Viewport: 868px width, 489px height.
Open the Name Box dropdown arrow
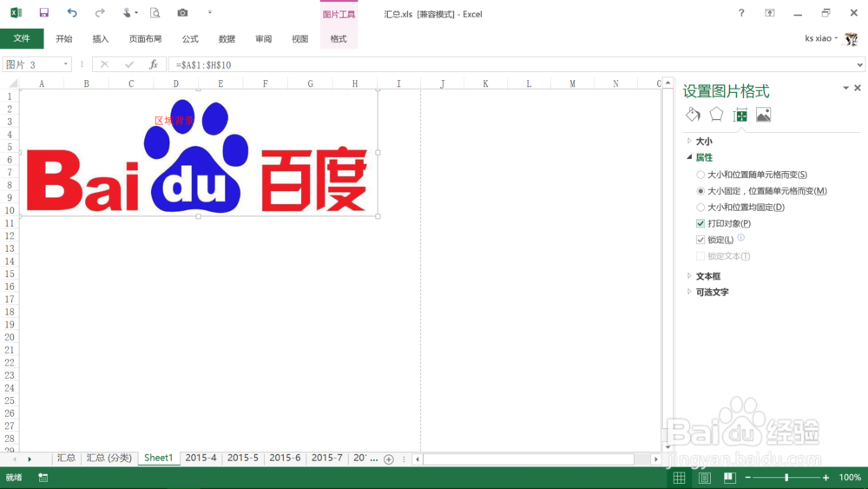coord(66,64)
